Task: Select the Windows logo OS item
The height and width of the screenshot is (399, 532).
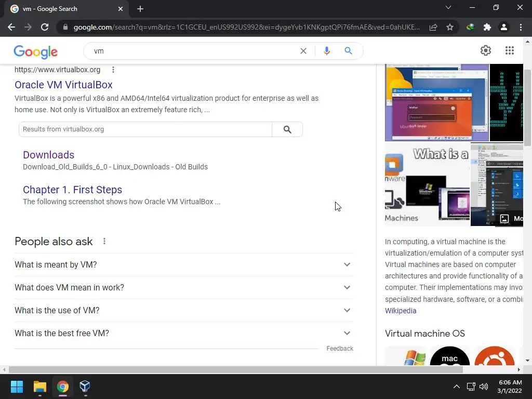Action: (x=405, y=356)
